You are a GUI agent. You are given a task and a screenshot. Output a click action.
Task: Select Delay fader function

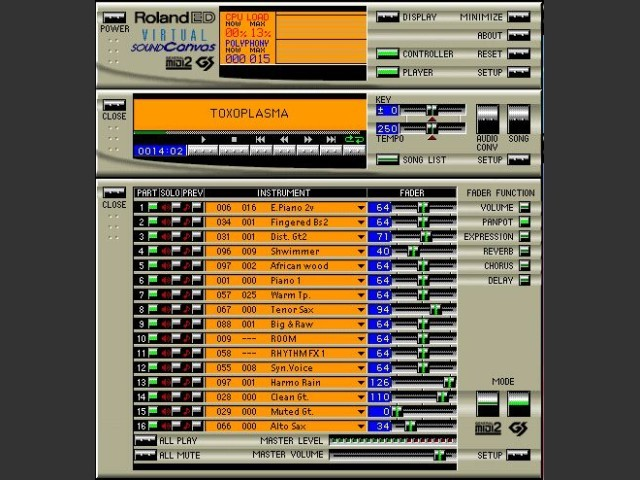[x=524, y=280]
